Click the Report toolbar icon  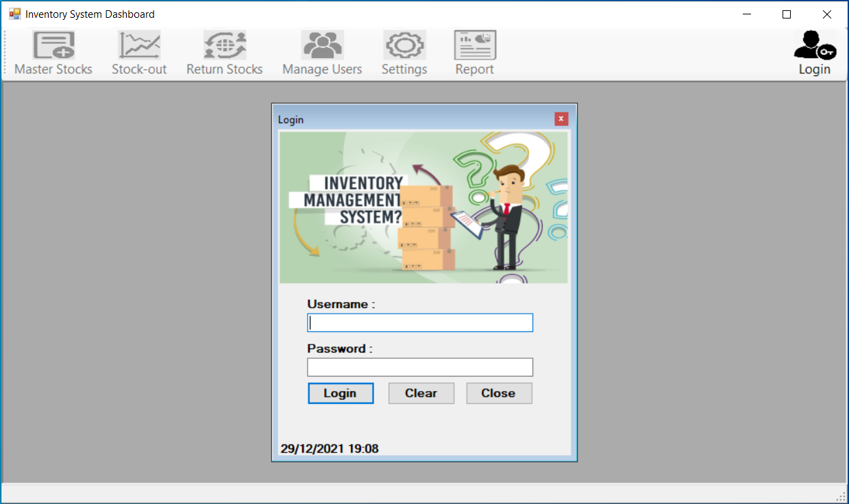(x=475, y=45)
